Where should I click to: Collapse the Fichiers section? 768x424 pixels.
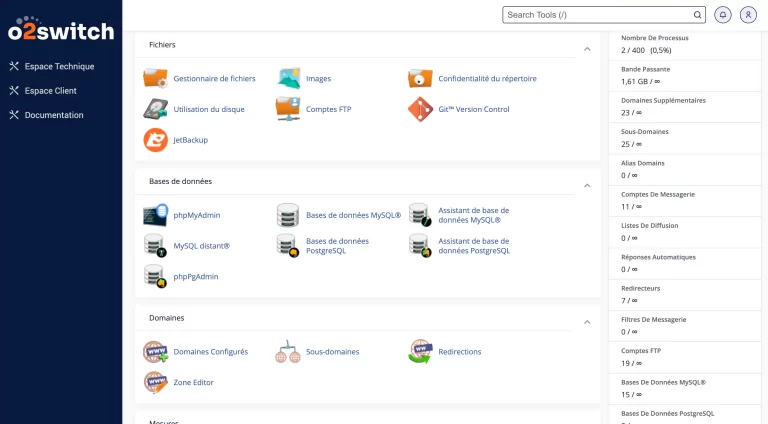point(587,49)
